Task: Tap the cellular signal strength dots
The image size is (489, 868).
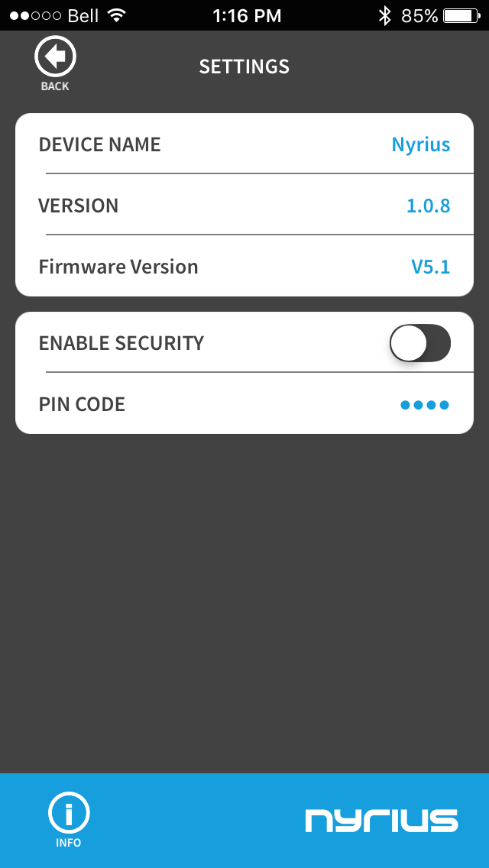Action: pyautogui.click(x=35, y=15)
